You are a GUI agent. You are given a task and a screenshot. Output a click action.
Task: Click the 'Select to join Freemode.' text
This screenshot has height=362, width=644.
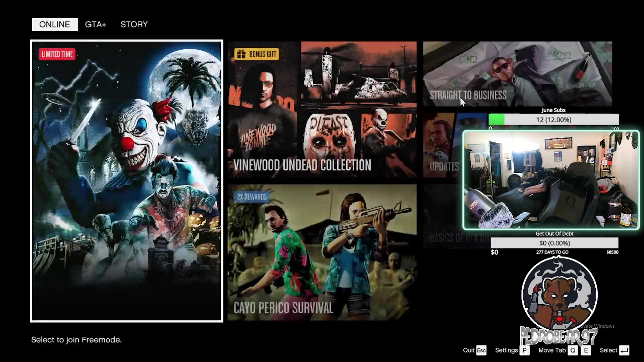click(x=76, y=340)
